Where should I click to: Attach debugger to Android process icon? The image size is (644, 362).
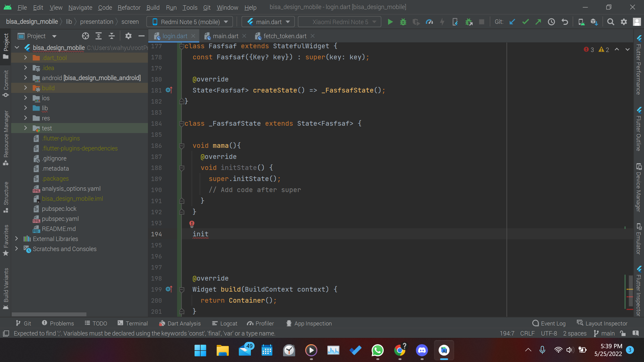469,22
